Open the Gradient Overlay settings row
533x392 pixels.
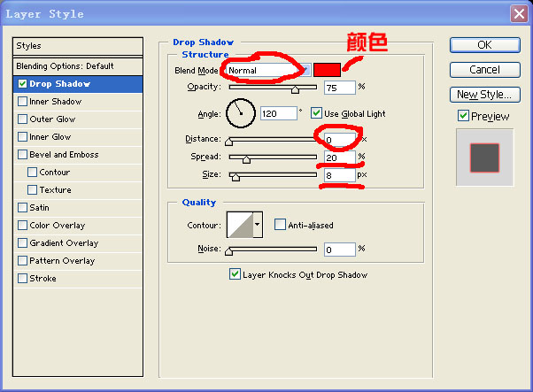tap(78, 242)
